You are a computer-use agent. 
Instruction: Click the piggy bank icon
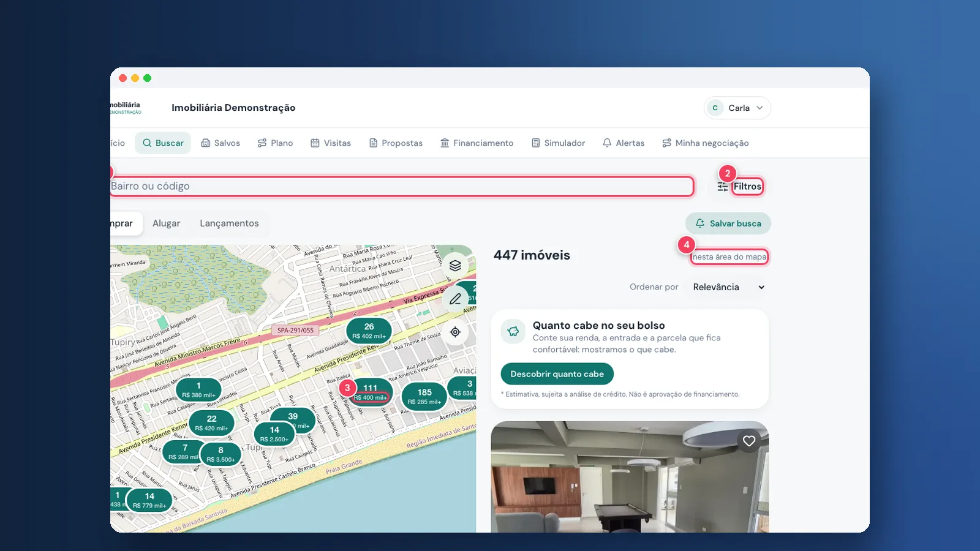click(x=513, y=331)
